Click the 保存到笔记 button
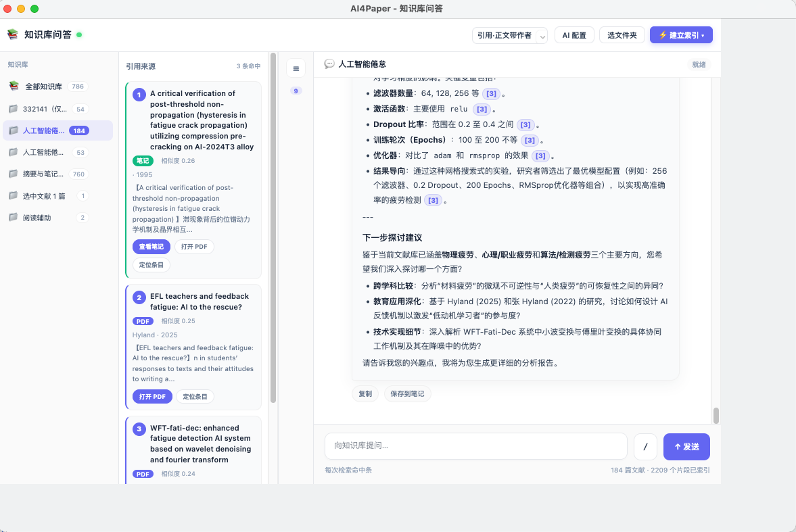Viewport: 796px width, 532px height. point(407,394)
